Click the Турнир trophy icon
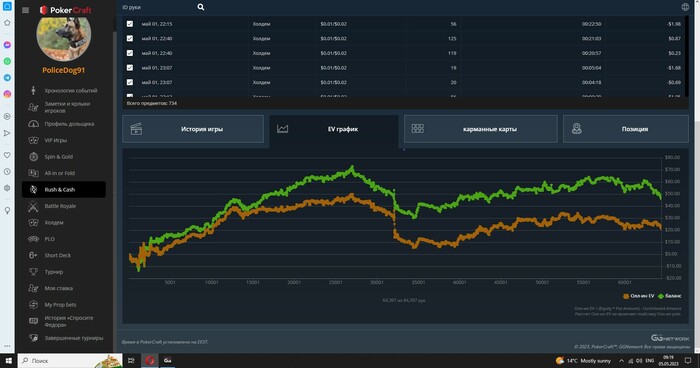 point(33,272)
